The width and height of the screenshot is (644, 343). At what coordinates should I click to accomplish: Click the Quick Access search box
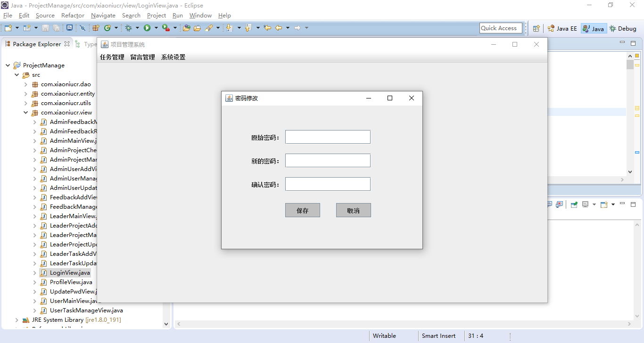[x=501, y=28]
